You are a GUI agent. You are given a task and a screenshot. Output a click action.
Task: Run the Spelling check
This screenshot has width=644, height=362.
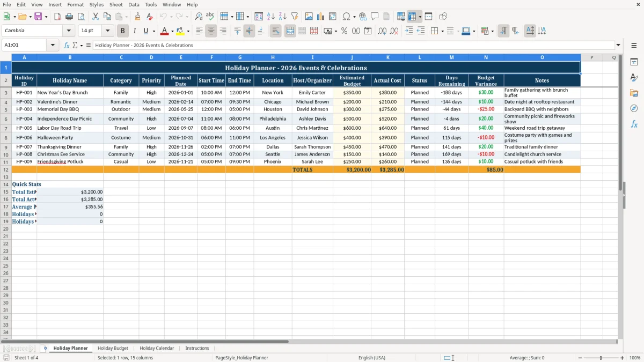[210, 17]
